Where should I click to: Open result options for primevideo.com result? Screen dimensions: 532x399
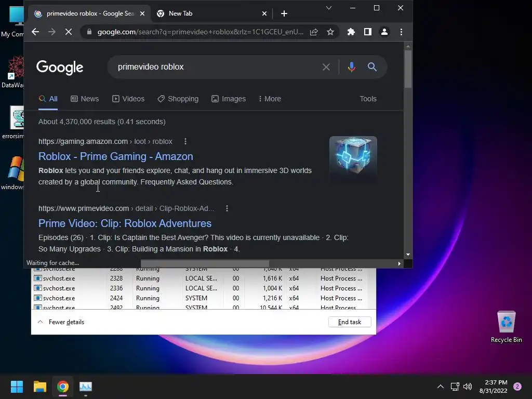pyautogui.click(x=227, y=208)
